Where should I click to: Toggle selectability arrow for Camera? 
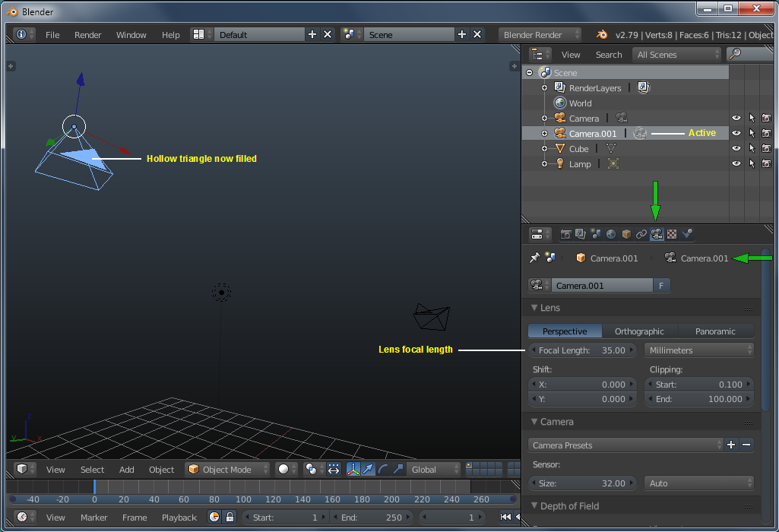(x=752, y=118)
